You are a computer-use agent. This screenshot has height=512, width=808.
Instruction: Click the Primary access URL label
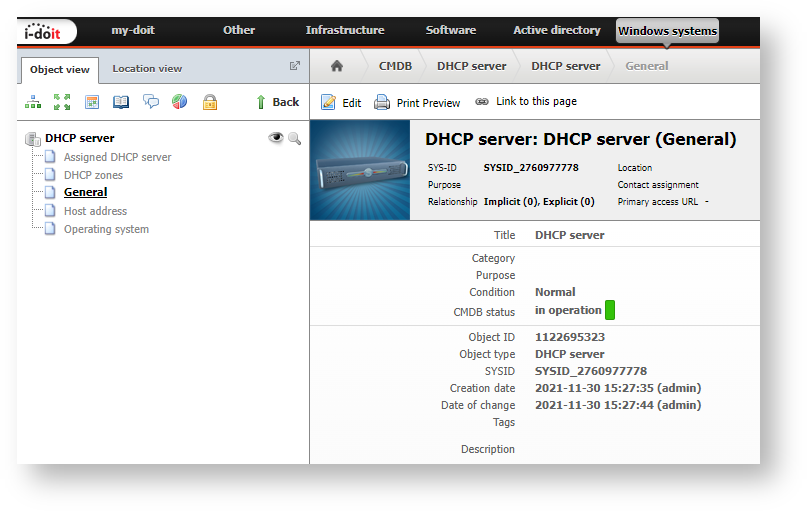658,201
